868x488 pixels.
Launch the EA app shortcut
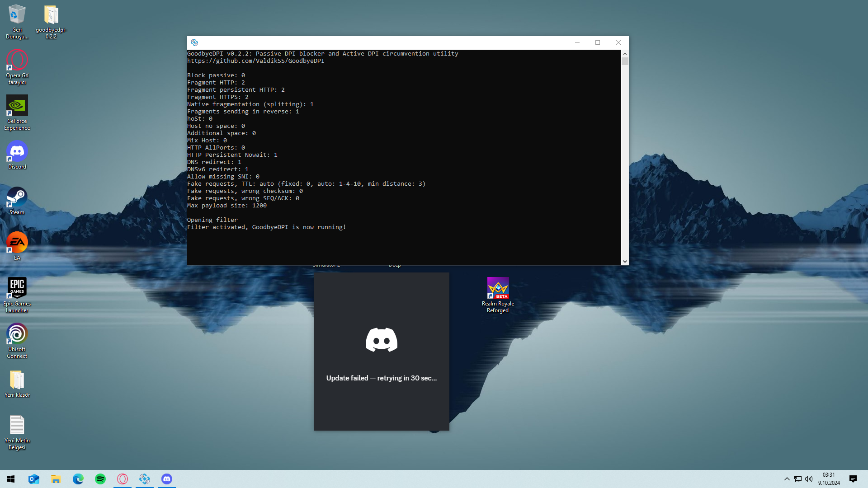[17, 244]
